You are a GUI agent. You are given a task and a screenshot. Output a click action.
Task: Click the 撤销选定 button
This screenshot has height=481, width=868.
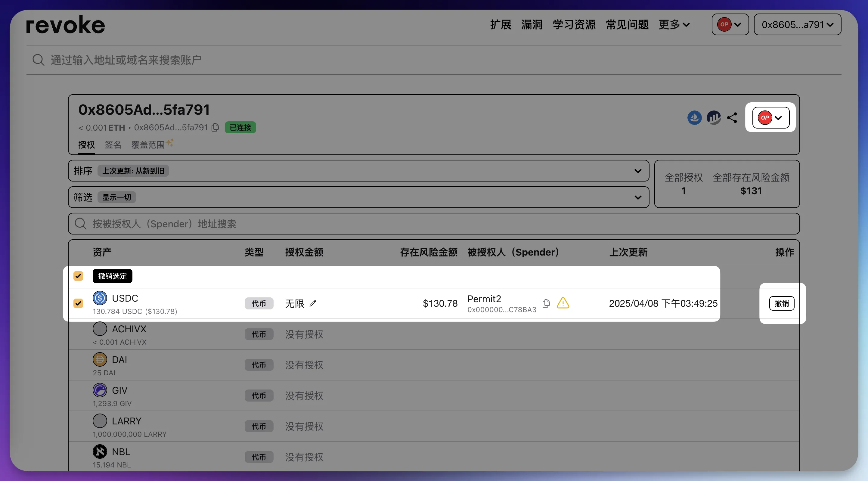[x=112, y=276]
